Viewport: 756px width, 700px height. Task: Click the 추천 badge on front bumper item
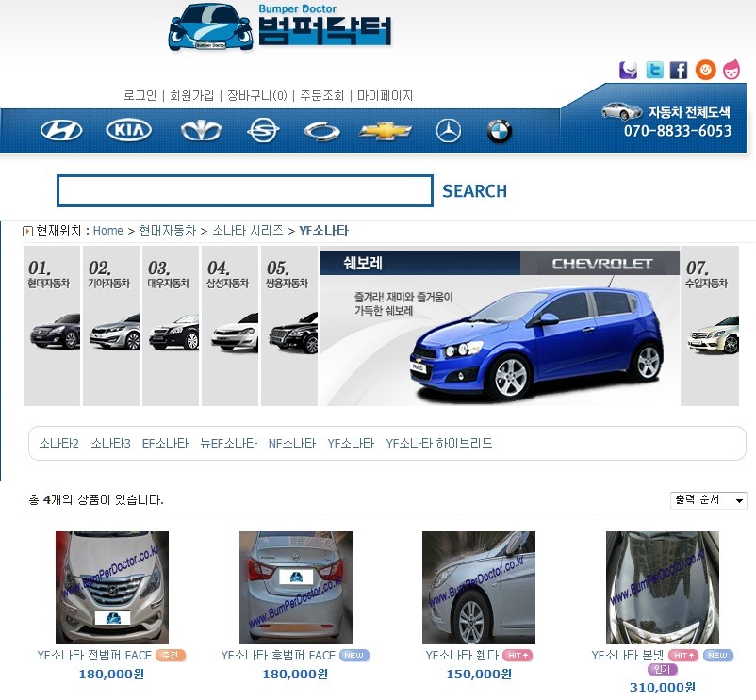click(171, 656)
